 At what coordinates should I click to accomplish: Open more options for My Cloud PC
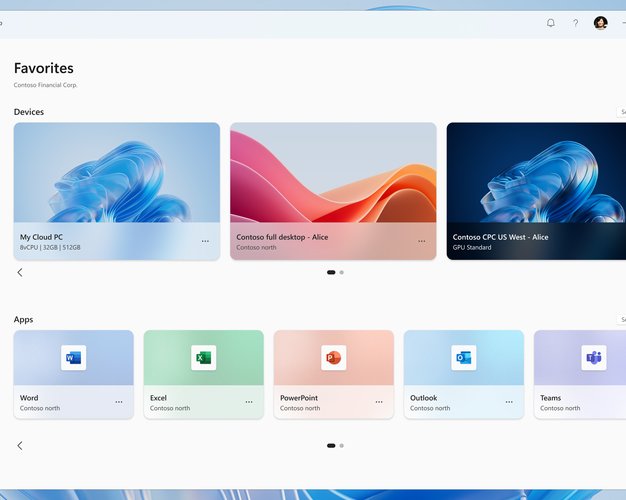205,241
